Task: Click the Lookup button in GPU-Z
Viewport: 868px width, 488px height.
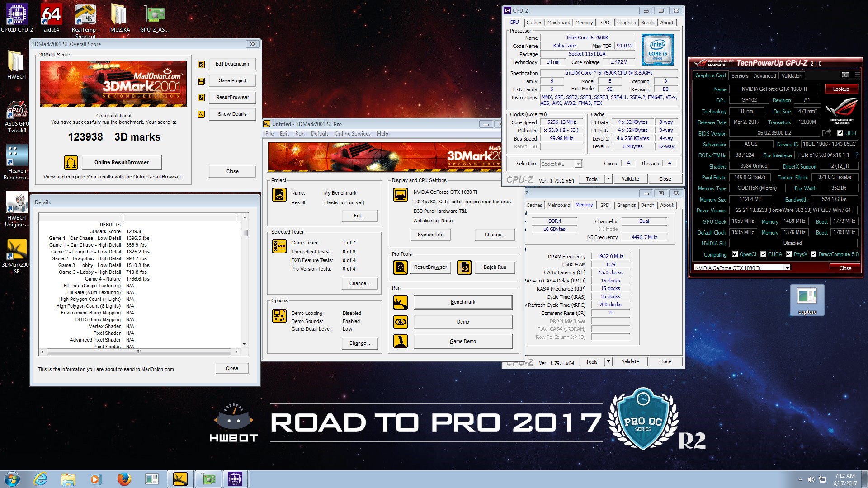Action: [841, 89]
